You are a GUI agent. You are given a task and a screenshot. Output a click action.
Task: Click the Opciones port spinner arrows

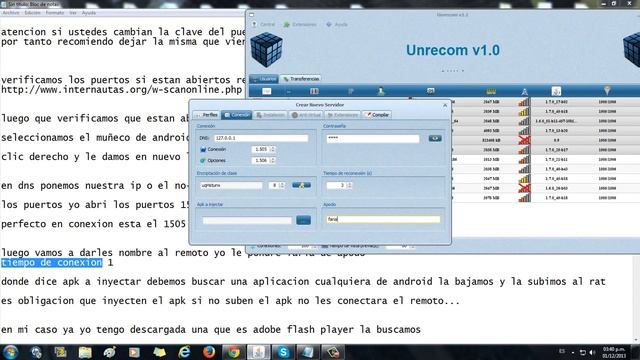tap(273, 160)
